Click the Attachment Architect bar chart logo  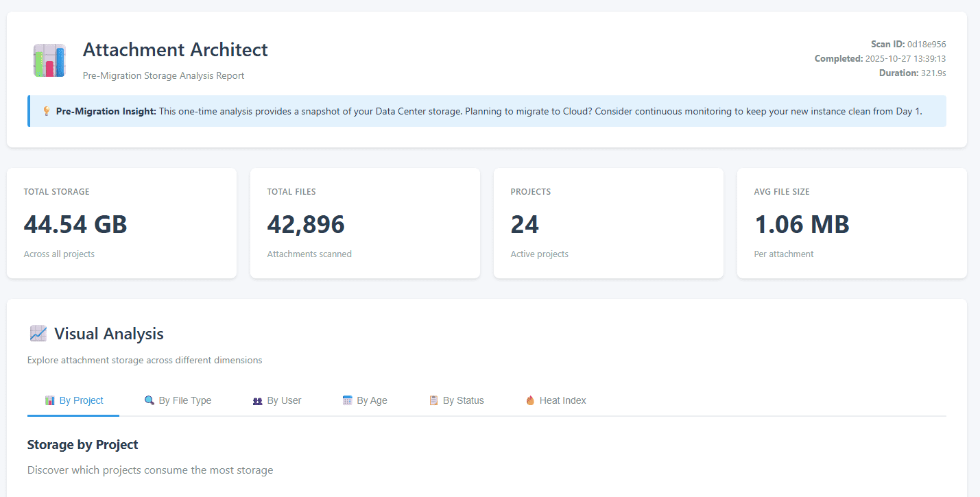point(49,60)
